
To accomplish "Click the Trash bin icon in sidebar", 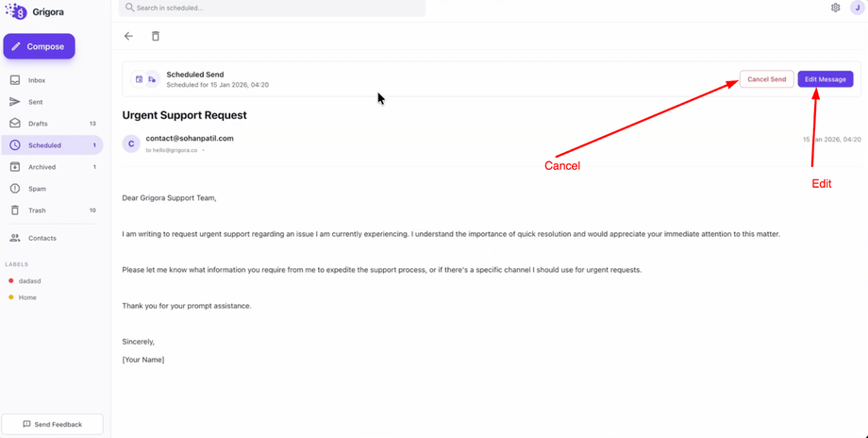I will coord(15,211).
